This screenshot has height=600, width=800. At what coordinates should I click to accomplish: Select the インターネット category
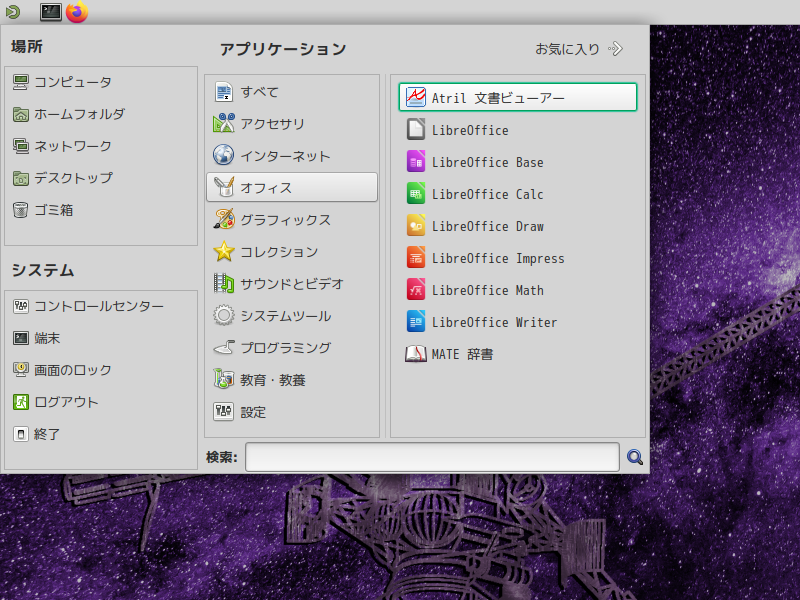(292, 156)
